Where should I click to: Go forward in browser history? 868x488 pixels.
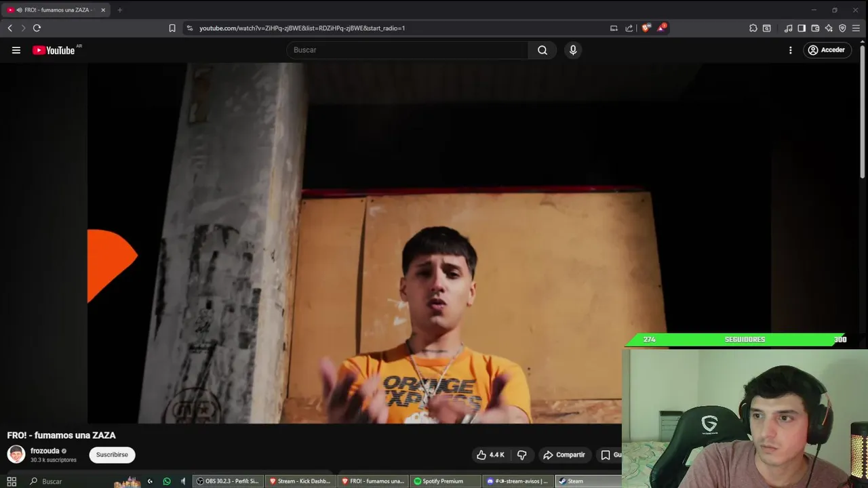pyautogui.click(x=23, y=28)
